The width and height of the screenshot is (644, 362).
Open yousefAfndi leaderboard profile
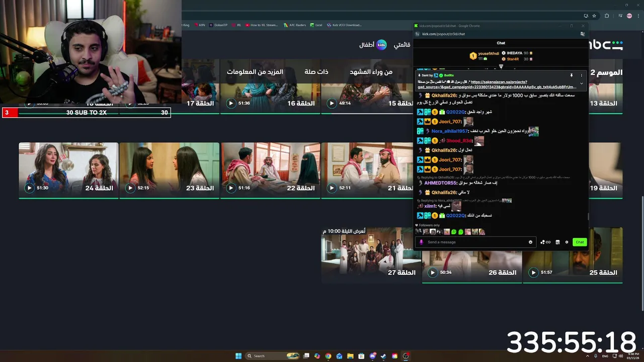pos(488,53)
